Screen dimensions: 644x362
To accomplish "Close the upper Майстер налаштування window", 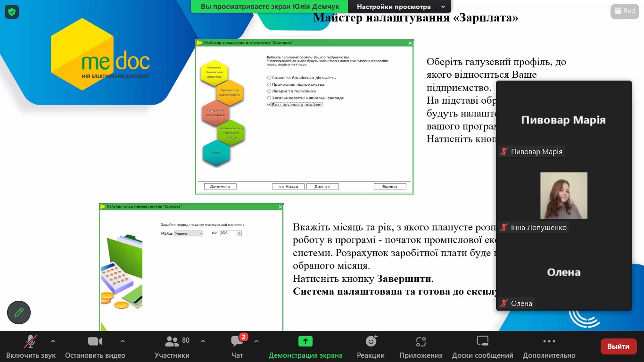I will pos(410,43).
